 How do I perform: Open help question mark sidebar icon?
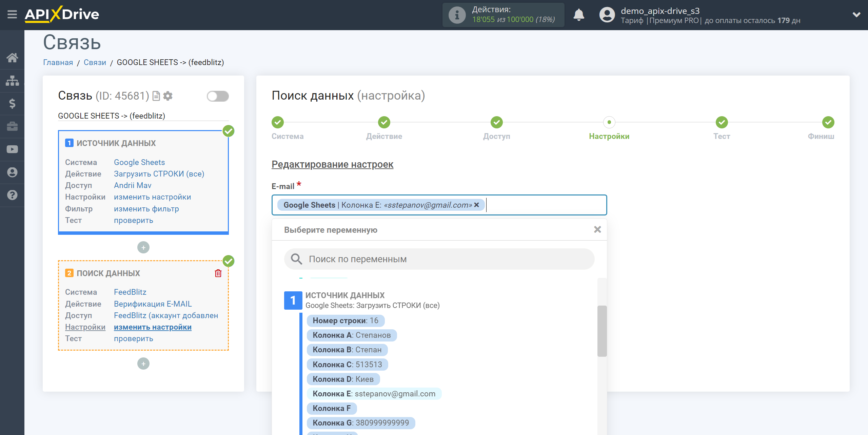coord(12,195)
